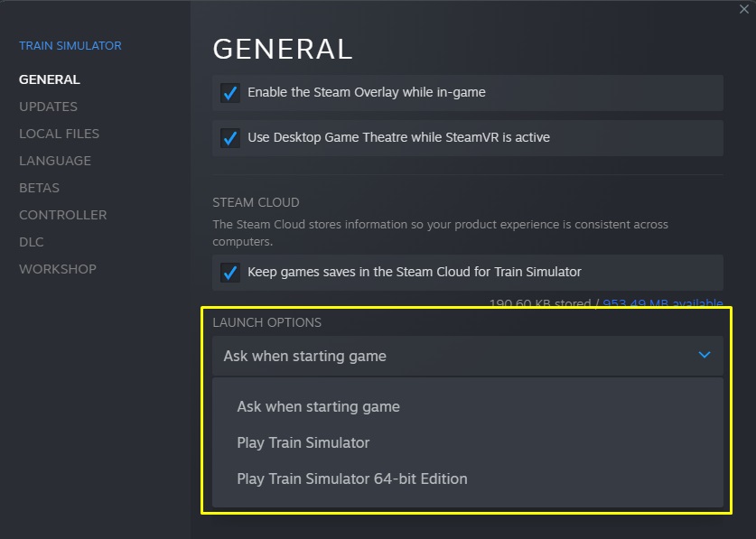Click the Steam Overlay option label text
The image size is (756, 539).
[366, 92]
